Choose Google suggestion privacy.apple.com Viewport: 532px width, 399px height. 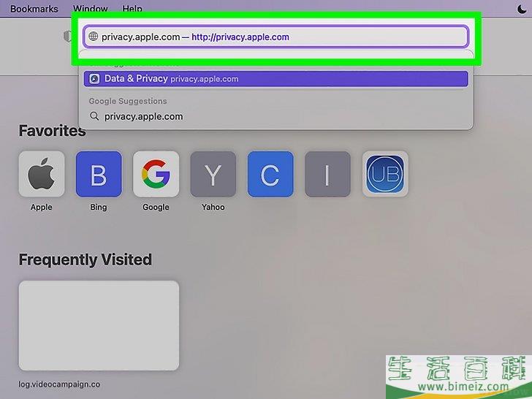pyautogui.click(x=275, y=116)
